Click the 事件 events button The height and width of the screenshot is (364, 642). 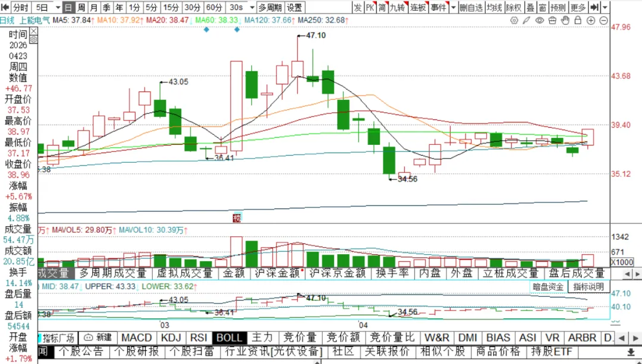click(439, 7)
